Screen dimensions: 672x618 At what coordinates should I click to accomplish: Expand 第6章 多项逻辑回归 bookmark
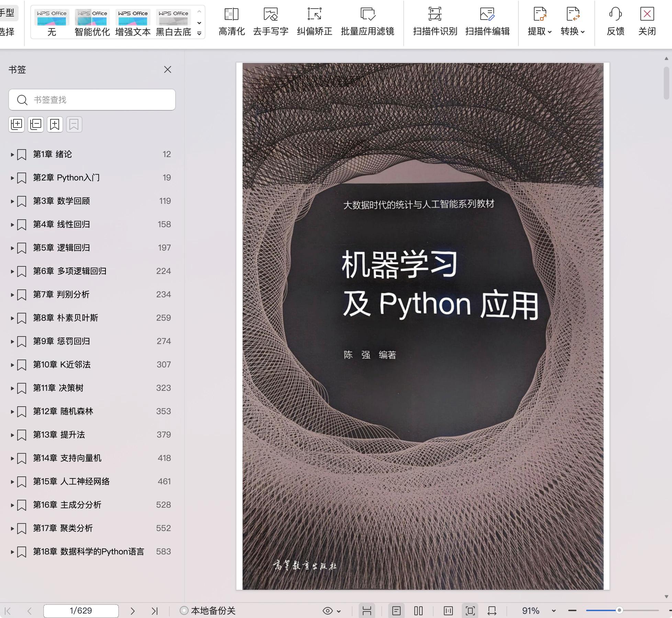pos(12,272)
